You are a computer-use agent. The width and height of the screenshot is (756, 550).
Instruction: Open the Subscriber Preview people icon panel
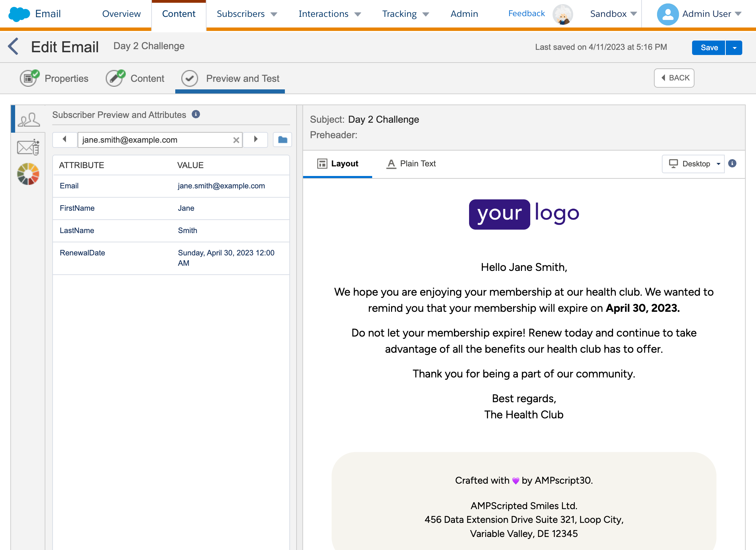coord(29,119)
